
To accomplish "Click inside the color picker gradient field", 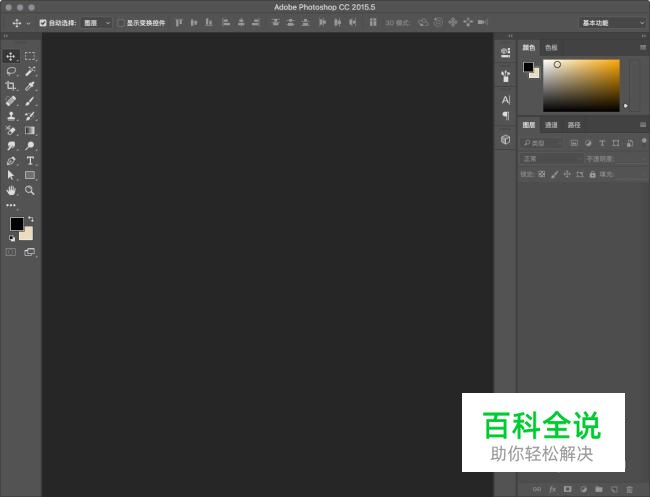I will tap(580, 85).
